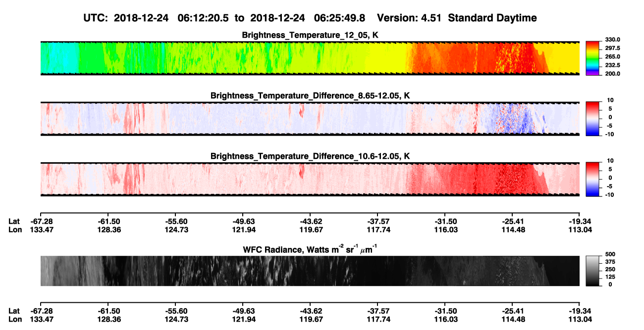Select the 'Version: 4.51' text

[409, 18]
